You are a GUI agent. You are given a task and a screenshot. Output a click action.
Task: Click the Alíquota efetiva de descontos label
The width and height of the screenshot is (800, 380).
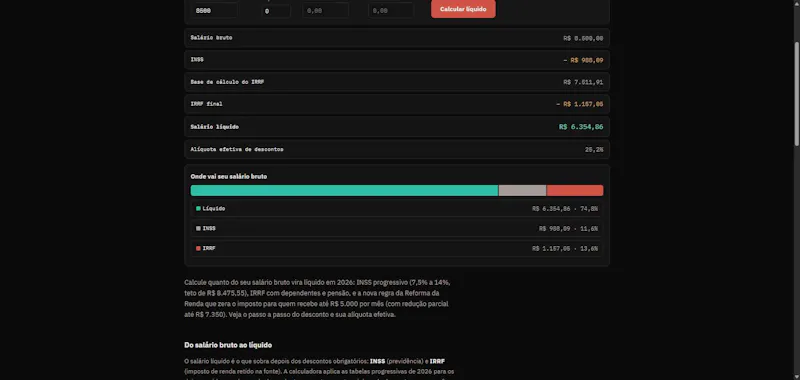point(237,149)
